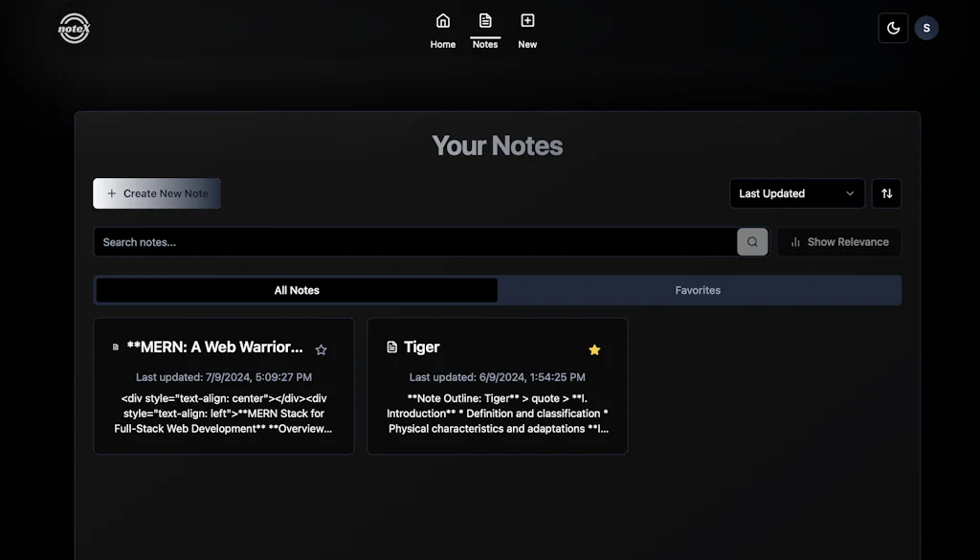
Task: Open the MERN note's document icon
Action: tap(117, 347)
